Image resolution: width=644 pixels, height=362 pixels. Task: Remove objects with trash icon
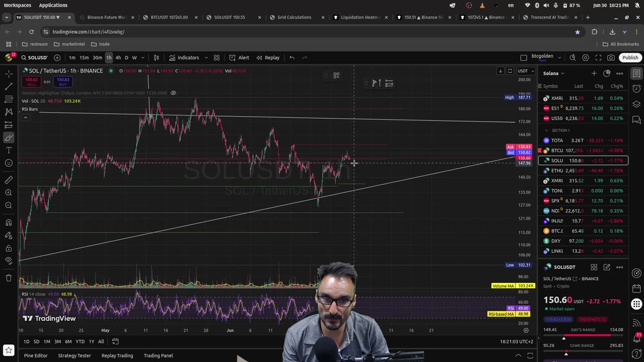point(9,278)
